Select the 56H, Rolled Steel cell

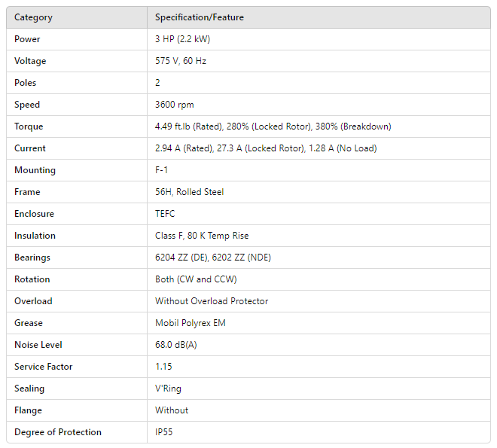[189, 192]
